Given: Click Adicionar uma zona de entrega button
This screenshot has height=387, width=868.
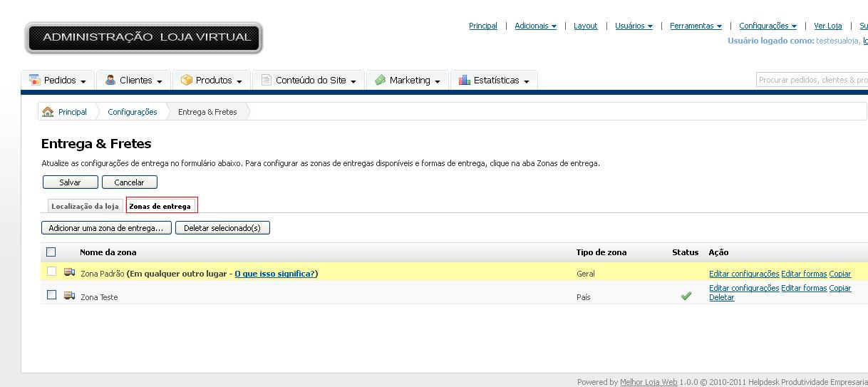Looking at the screenshot, I should pos(106,228).
